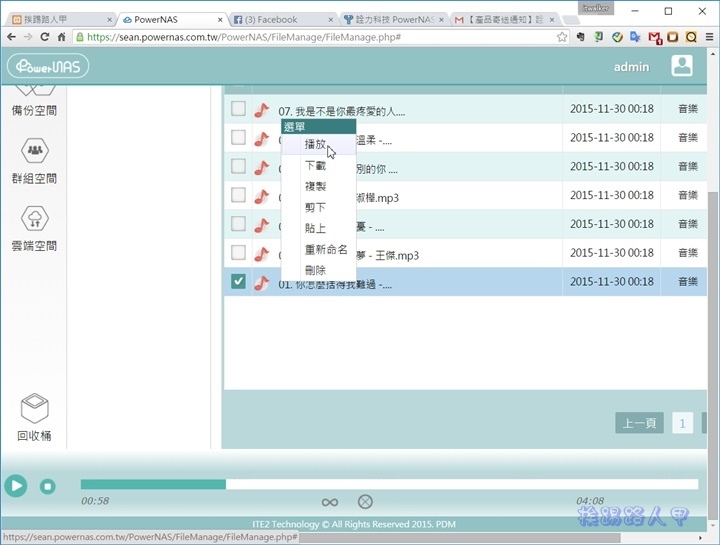Click music icon of 王傑.mp3 file

click(262, 254)
